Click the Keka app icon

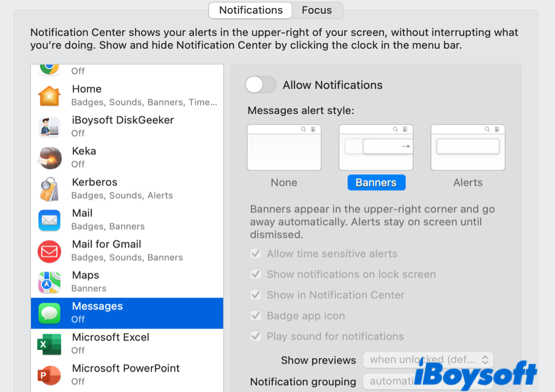(49, 158)
